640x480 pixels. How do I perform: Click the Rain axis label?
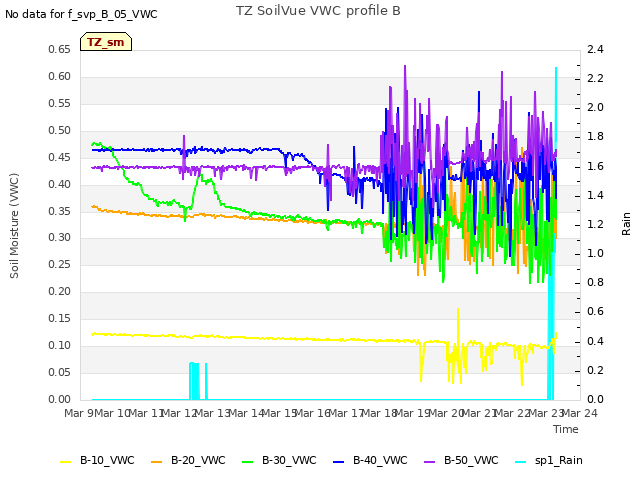coord(626,224)
